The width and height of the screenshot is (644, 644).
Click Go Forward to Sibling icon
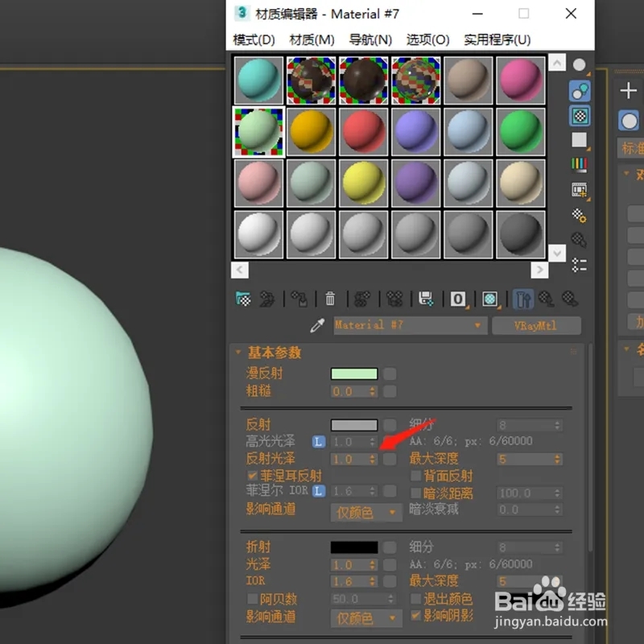coord(571,299)
